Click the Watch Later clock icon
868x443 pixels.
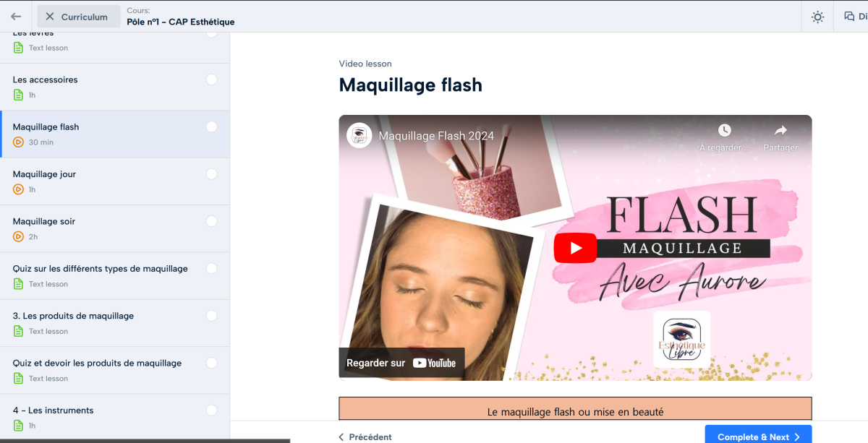[x=724, y=131]
